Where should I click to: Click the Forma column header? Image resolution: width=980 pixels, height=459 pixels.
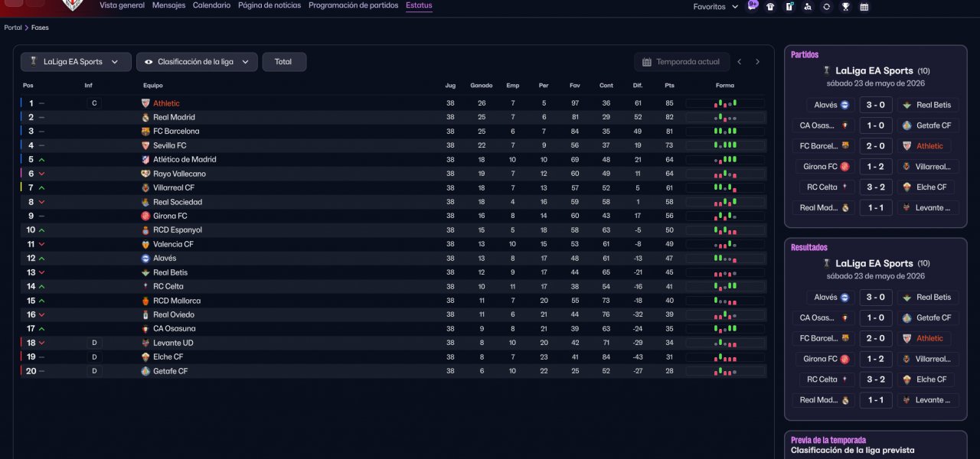pyautogui.click(x=725, y=86)
